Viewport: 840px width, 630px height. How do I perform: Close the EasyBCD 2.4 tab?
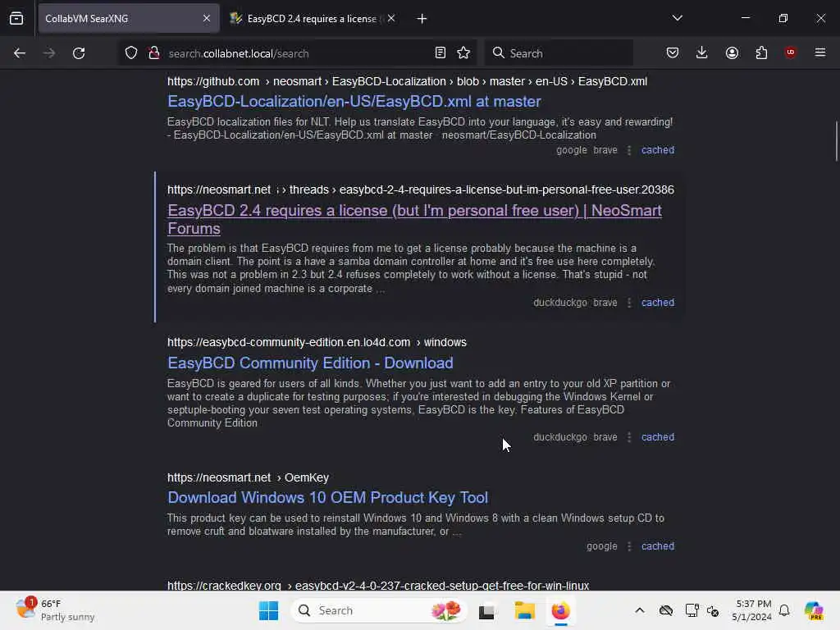tap(391, 18)
